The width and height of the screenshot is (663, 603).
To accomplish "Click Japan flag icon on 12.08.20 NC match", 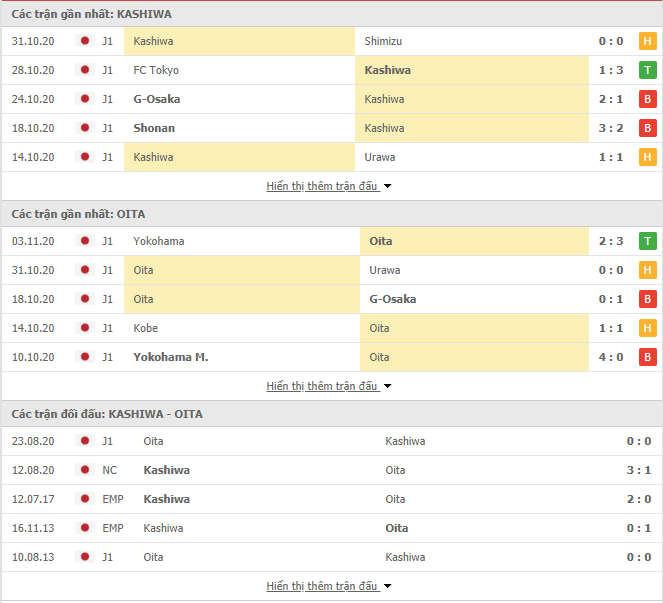I will [x=85, y=469].
